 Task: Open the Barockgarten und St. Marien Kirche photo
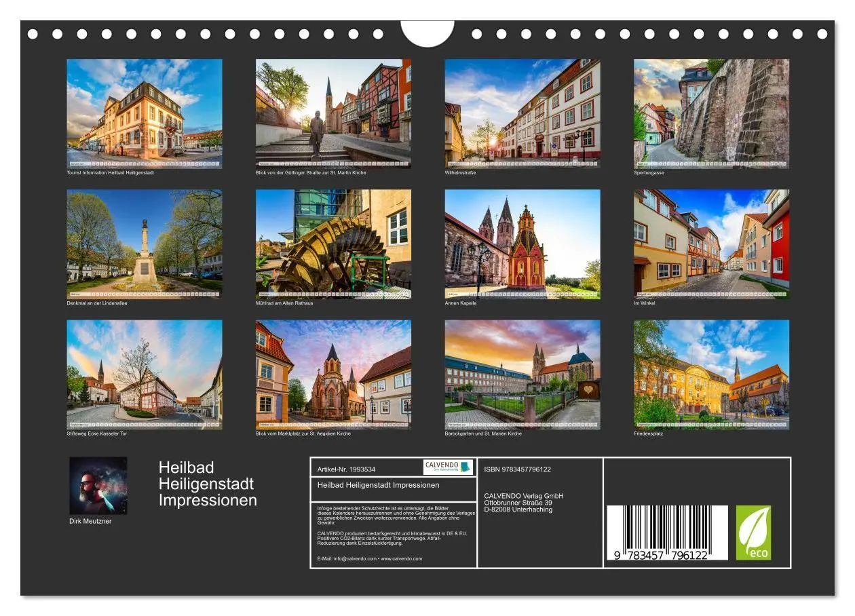[x=522, y=374]
